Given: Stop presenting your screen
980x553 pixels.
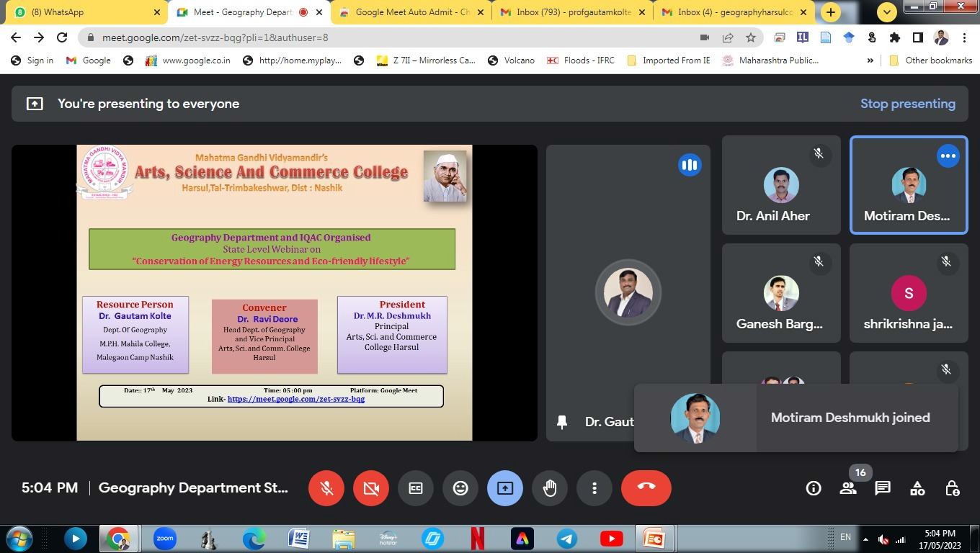Looking at the screenshot, I should (x=908, y=104).
